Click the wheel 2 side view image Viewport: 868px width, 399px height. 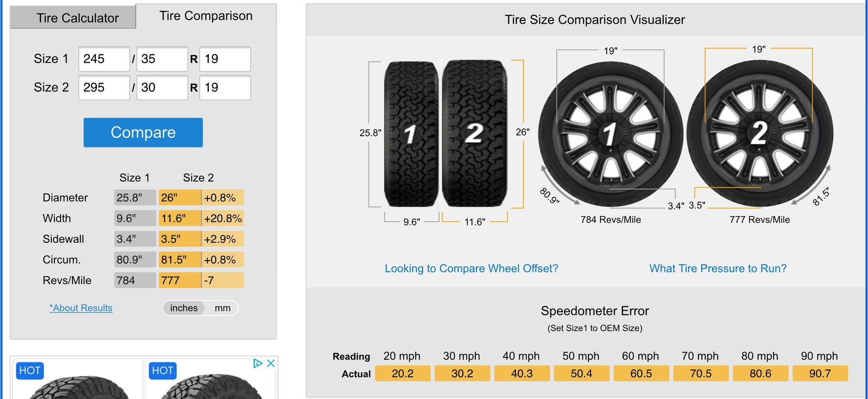[x=760, y=133]
